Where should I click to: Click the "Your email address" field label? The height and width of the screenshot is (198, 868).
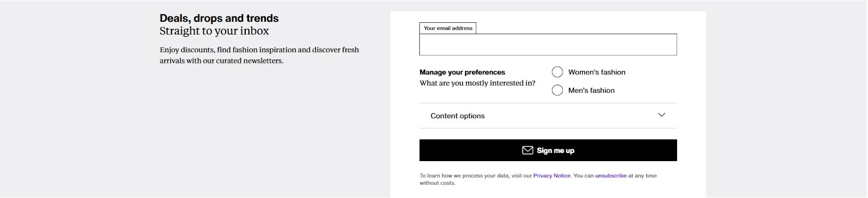point(448,28)
